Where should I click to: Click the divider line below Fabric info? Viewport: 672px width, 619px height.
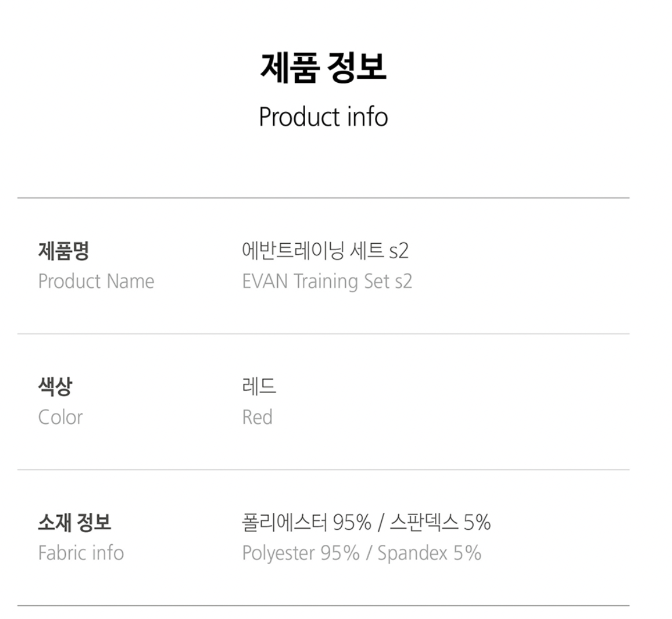[323, 606]
